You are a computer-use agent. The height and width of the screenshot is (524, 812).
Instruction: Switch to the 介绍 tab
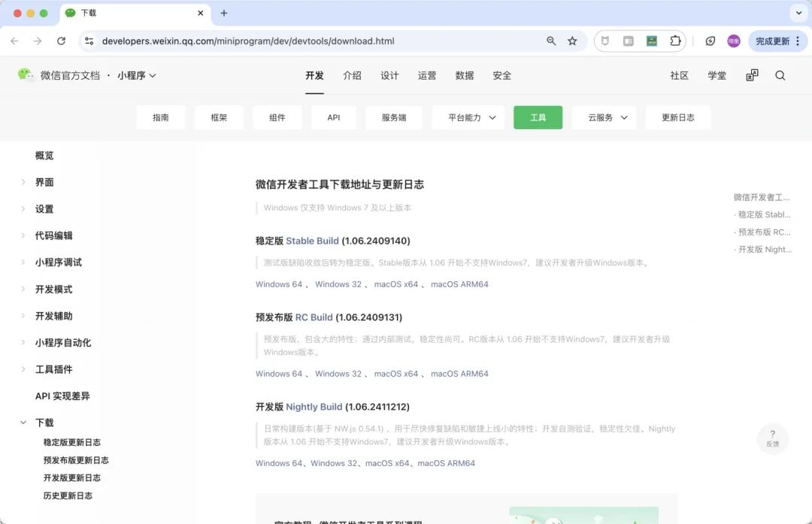(352, 76)
